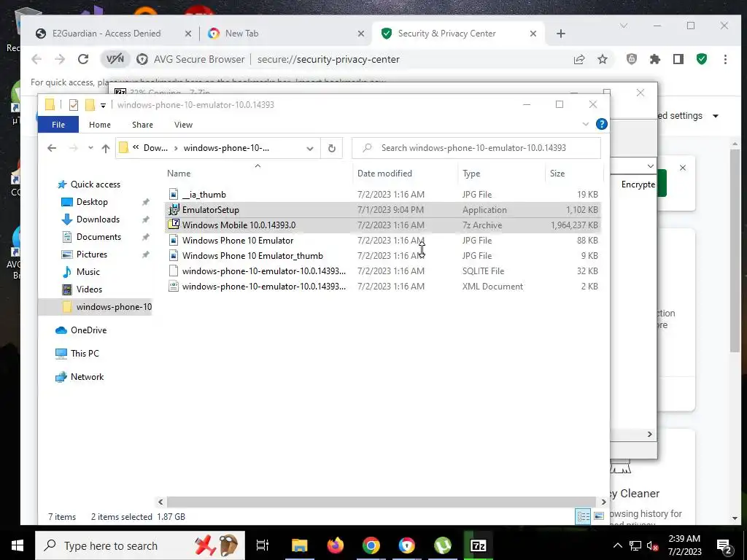
Task: Open the browser share icon
Action: (578, 59)
